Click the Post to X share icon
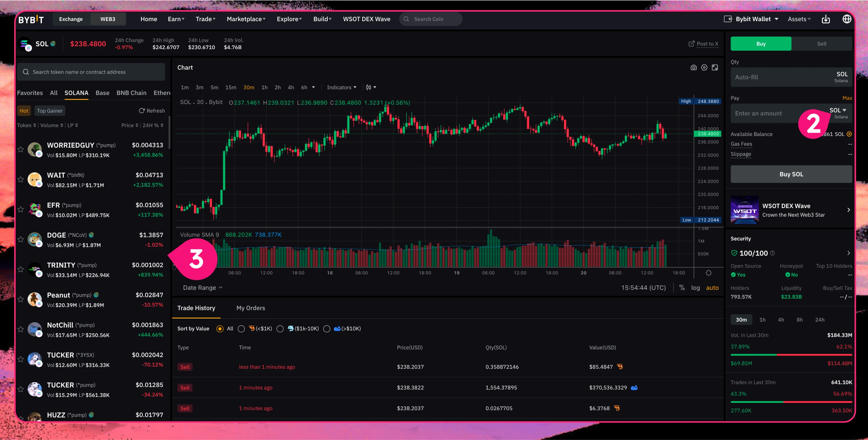The height and width of the screenshot is (440, 868). [691, 43]
